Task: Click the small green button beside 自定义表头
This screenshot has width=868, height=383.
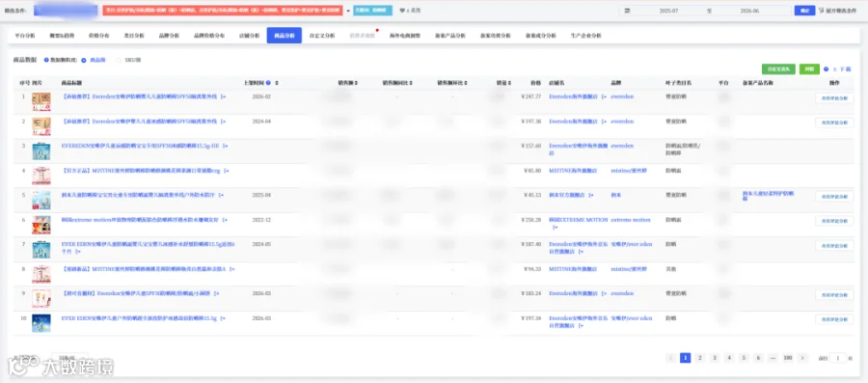Action: tap(809, 69)
